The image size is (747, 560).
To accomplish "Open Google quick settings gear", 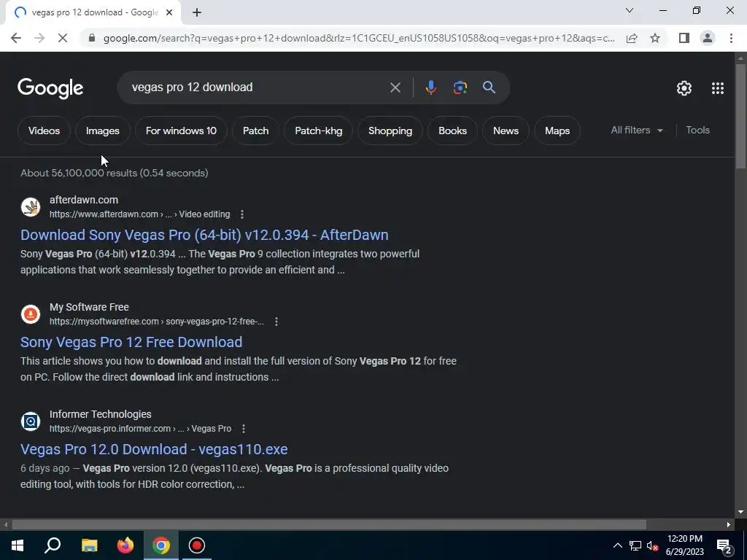I will pos(684,88).
